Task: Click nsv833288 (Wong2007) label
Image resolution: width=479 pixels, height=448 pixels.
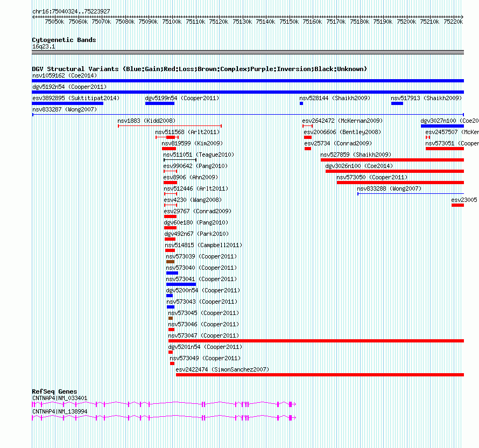Action: 389,188
